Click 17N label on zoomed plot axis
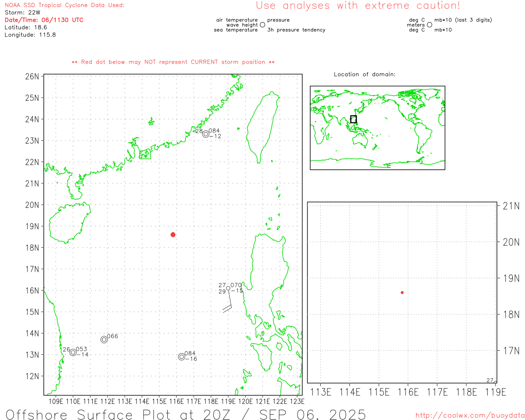Image resolution: width=525 pixels, height=420 pixels. coord(511,351)
